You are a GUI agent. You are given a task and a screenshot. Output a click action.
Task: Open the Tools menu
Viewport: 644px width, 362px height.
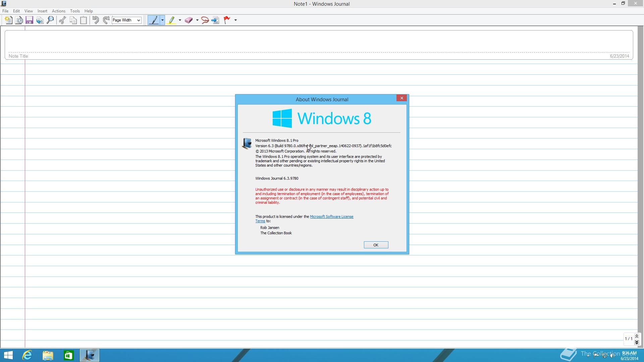coord(75,11)
